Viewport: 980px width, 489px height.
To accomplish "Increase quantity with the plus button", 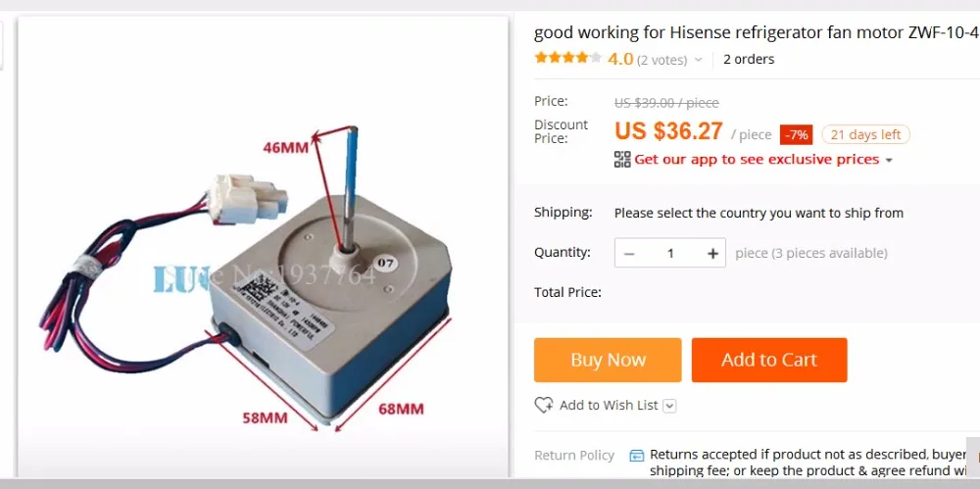I will tap(712, 253).
